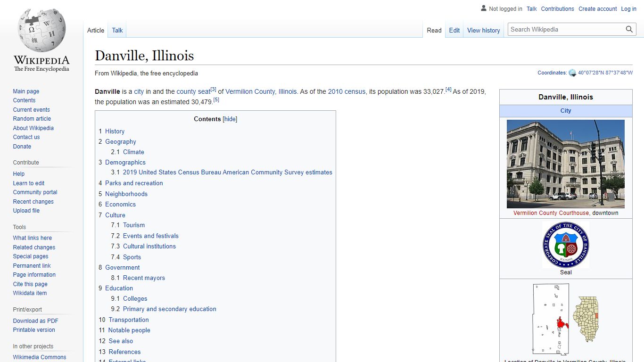
Task: Open Printable version link
Action: 34,330
